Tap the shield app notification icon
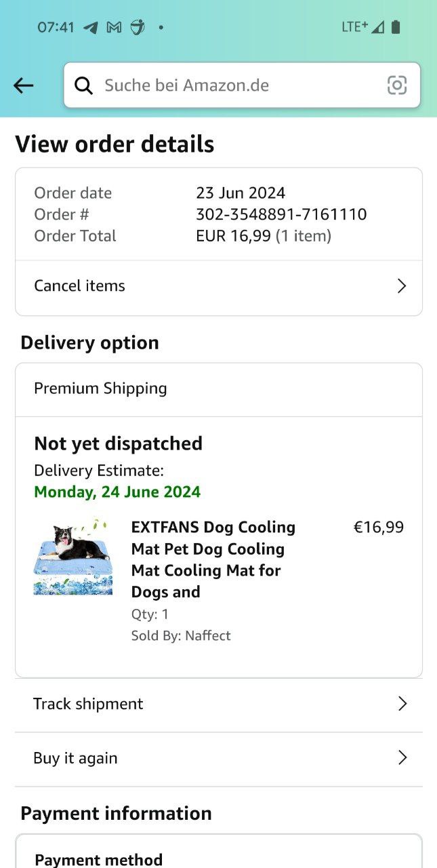The width and height of the screenshot is (437, 868). [138, 28]
